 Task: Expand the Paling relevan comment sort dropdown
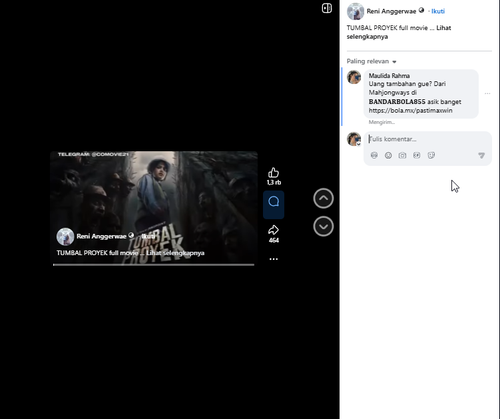(x=371, y=61)
